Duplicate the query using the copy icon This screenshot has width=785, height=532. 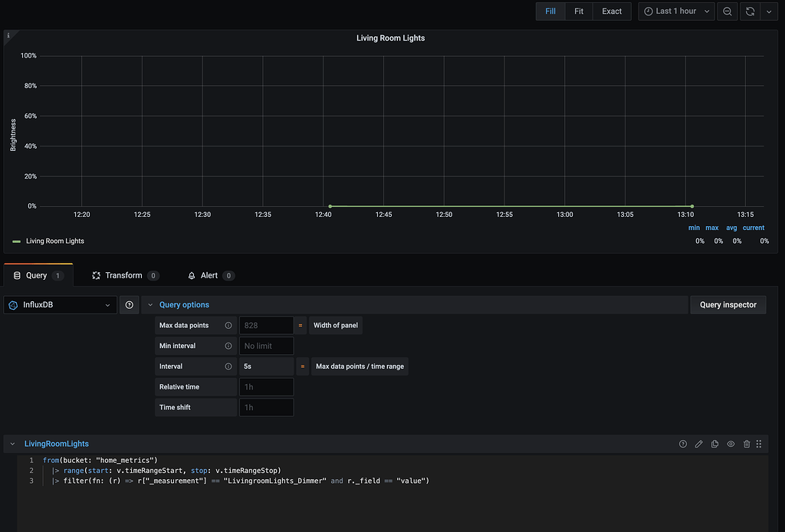pyautogui.click(x=714, y=444)
